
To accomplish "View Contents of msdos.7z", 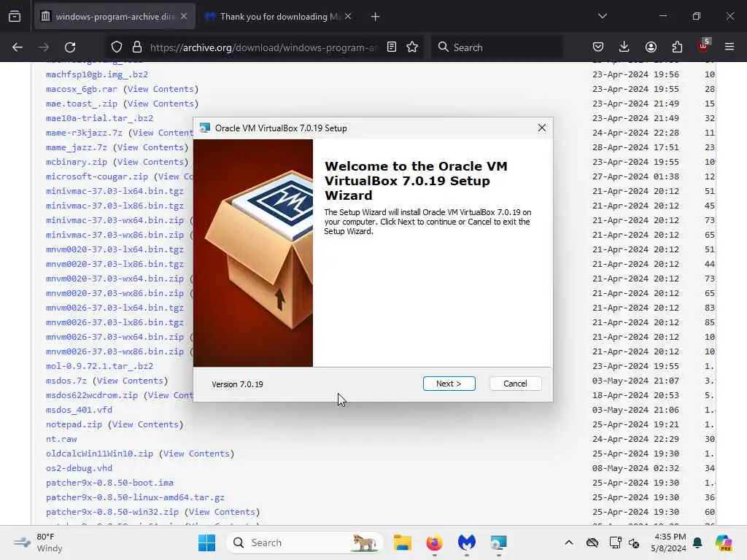I will coord(130,381).
